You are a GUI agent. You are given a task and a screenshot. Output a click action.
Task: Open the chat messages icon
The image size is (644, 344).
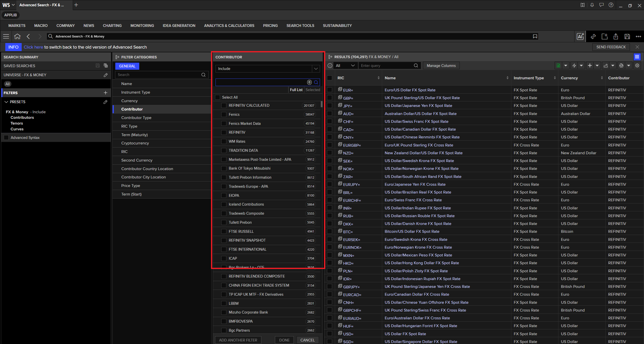click(x=601, y=5)
